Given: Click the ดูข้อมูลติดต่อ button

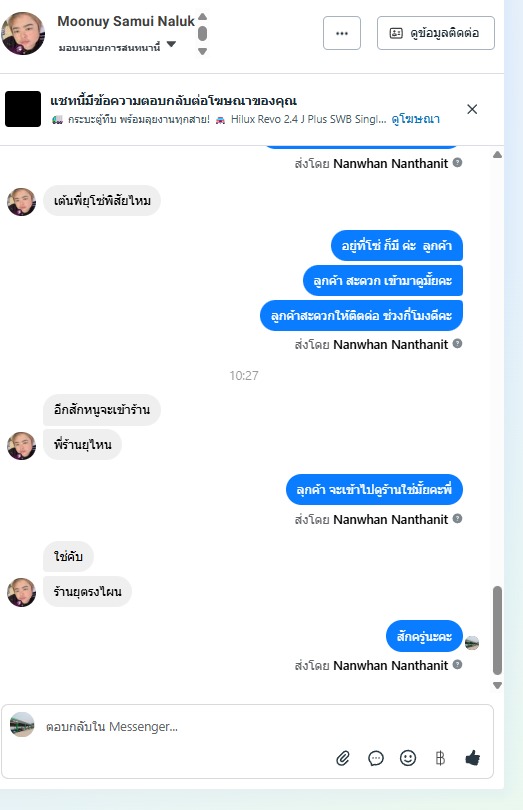Looking at the screenshot, I should point(436,33).
